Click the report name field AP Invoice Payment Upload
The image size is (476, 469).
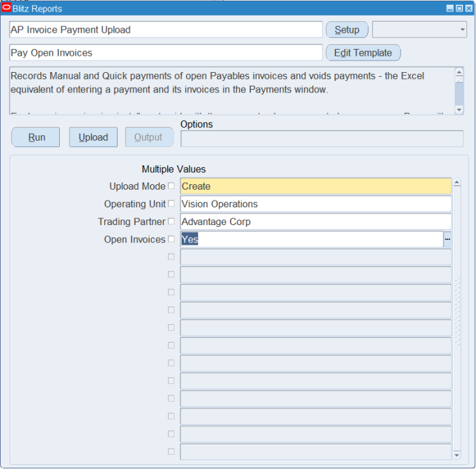pos(166,29)
